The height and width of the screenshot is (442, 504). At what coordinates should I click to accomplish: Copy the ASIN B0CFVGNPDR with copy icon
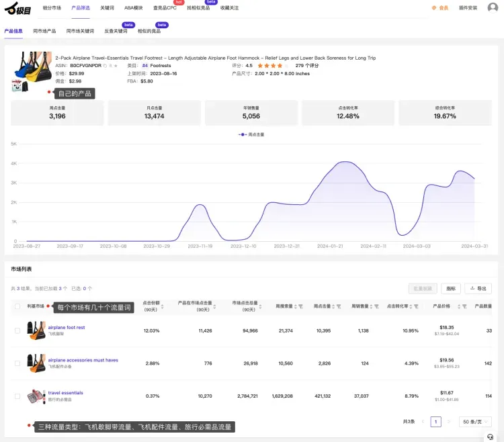tap(104, 66)
